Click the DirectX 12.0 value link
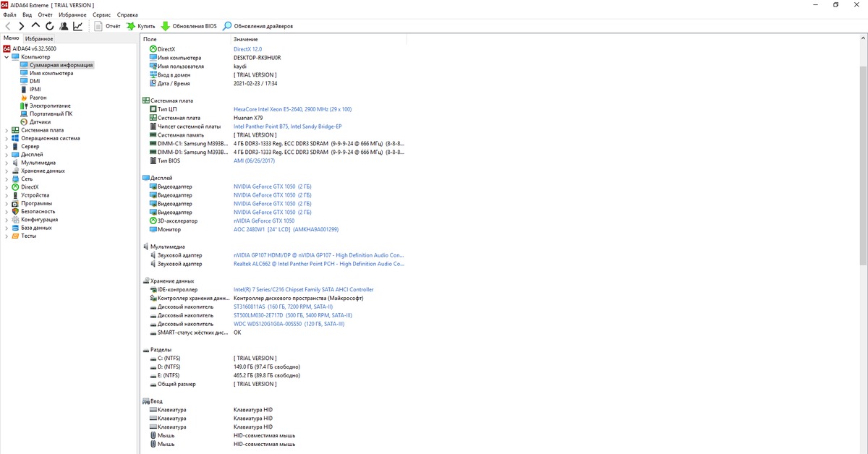Image resolution: width=868 pixels, height=454 pixels. coord(247,49)
